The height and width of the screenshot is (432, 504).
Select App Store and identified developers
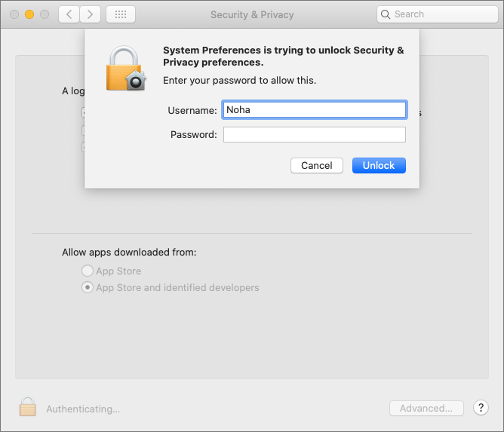88,287
